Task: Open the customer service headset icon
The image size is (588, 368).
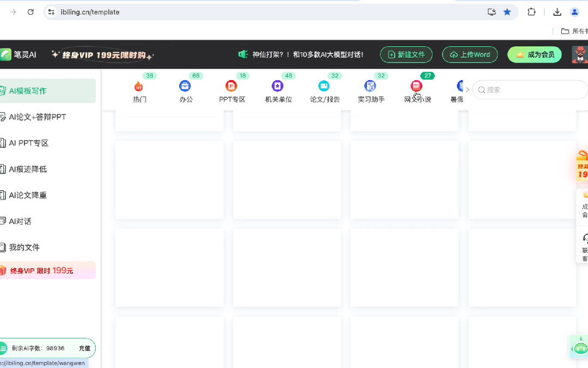Action: [x=585, y=238]
